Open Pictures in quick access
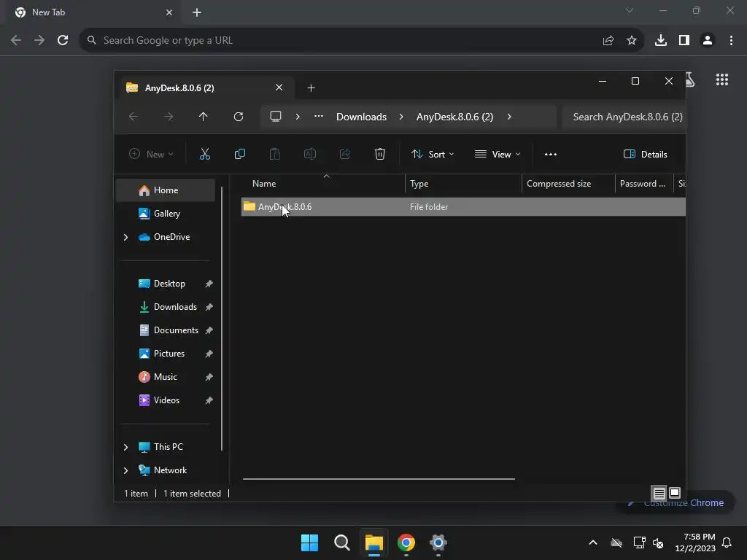The image size is (747, 560). 166,354
